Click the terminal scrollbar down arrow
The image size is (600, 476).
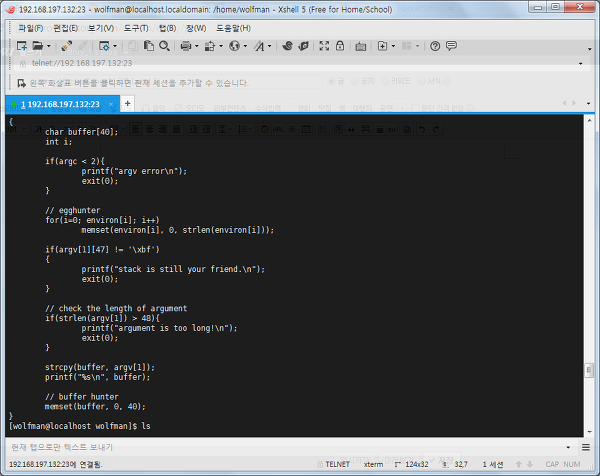pyautogui.click(x=589, y=432)
